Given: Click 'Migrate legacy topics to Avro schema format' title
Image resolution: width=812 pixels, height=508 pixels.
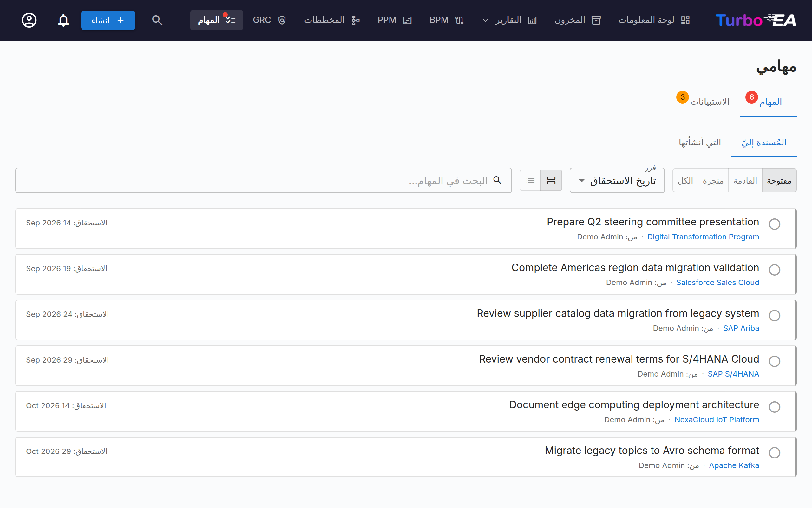Looking at the screenshot, I should 652,450.
